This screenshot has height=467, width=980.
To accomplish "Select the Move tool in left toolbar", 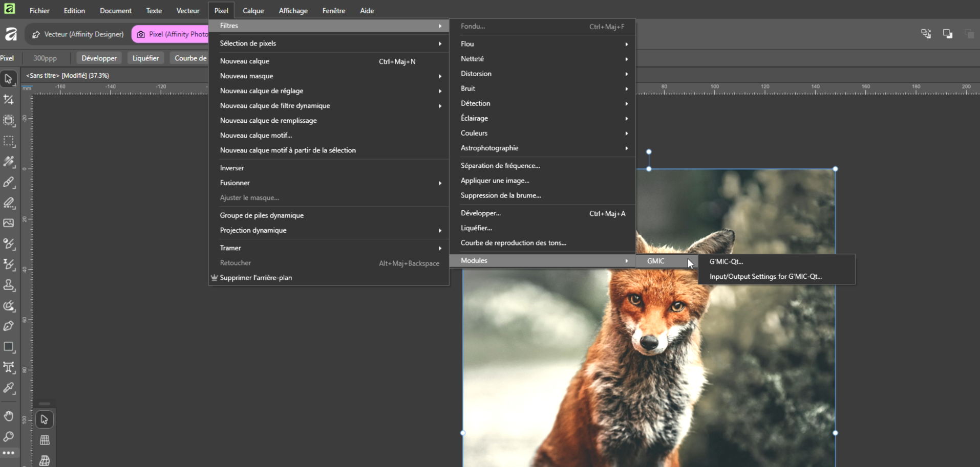I will pos(9,79).
